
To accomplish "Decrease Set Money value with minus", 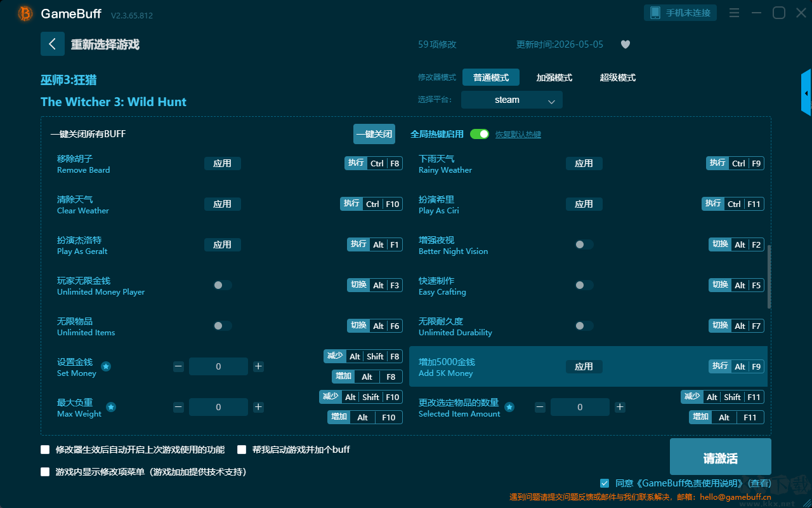I will pos(178,366).
